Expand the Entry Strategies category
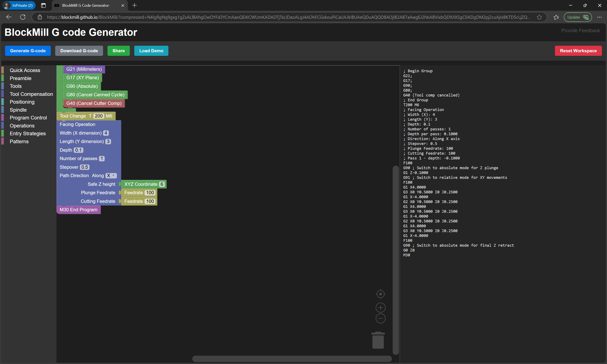 click(x=28, y=133)
